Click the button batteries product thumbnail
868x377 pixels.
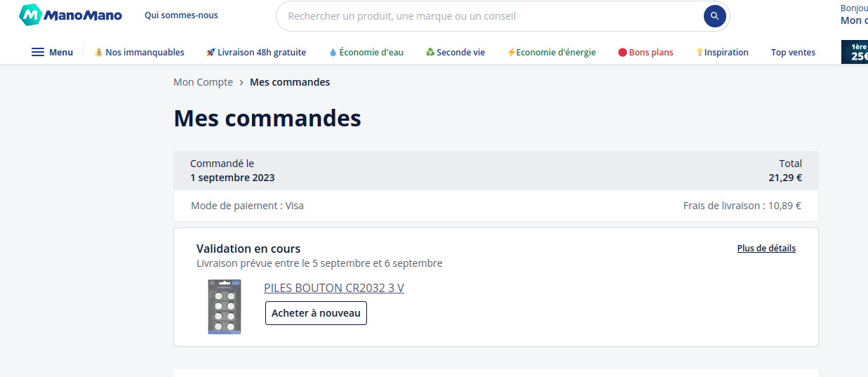click(x=225, y=307)
